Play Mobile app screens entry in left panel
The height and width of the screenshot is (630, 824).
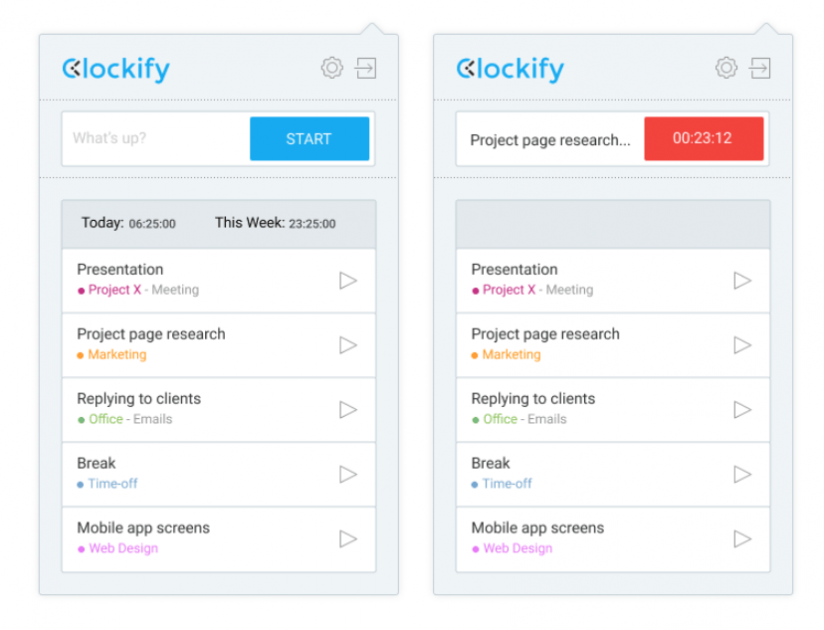[348, 539]
